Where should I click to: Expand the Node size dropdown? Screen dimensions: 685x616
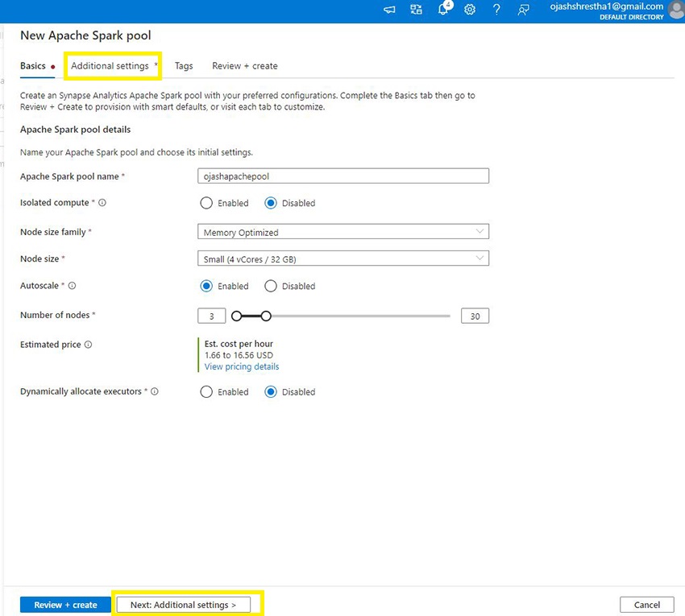(343, 259)
